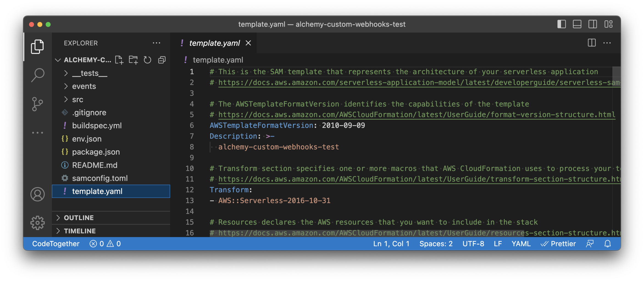Image resolution: width=644 pixels, height=281 pixels.
Task: Toggle the bottom panel layout button
Action: [577, 24]
